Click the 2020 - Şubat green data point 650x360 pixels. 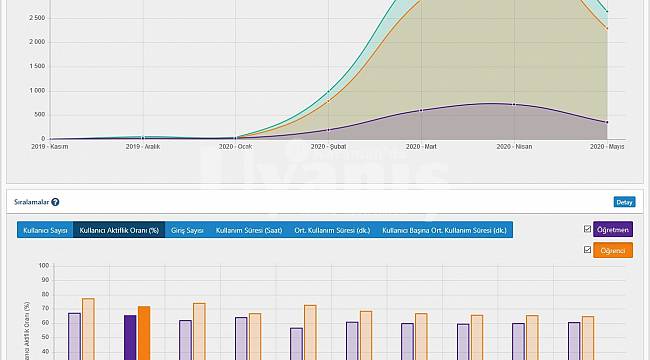(329, 91)
